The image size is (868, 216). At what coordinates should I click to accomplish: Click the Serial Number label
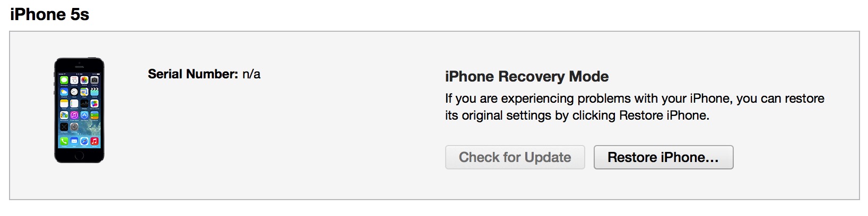(x=193, y=74)
